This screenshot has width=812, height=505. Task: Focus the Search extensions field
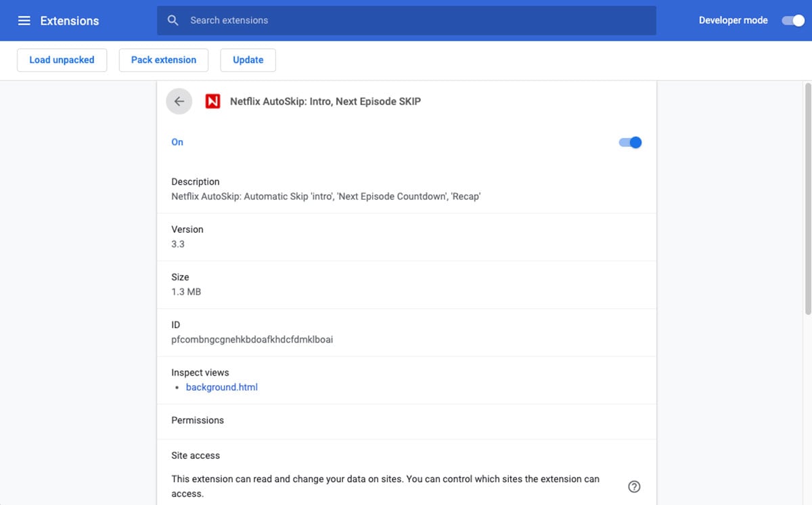tap(407, 20)
